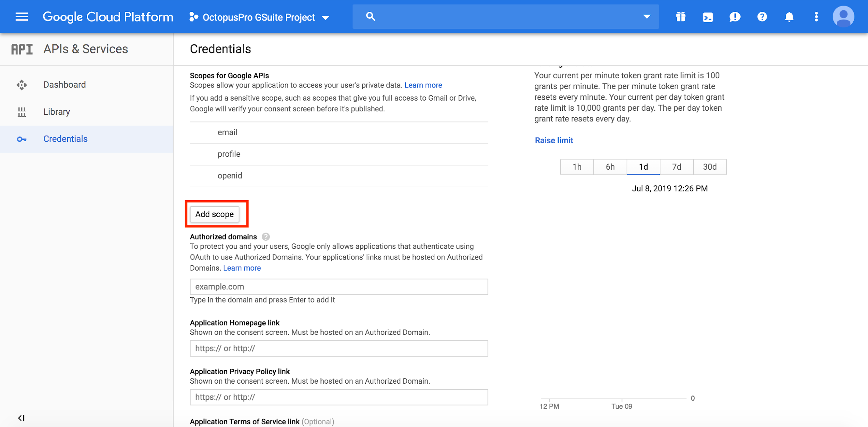Select the 1d time range tab
The width and height of the screenshot is (868, 427).
[643, 167]
